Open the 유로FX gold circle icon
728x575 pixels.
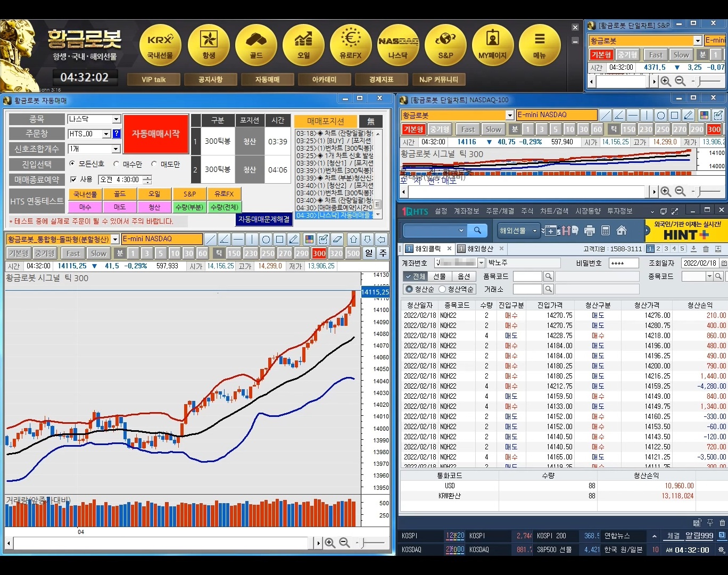(351, 45)
